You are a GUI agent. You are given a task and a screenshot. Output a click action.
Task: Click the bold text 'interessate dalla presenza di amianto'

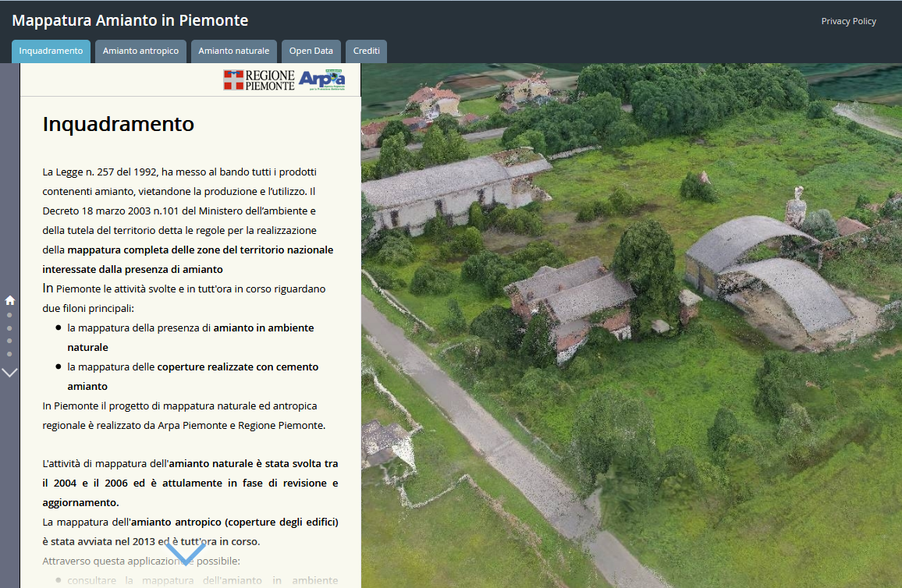tap(133, 270)
